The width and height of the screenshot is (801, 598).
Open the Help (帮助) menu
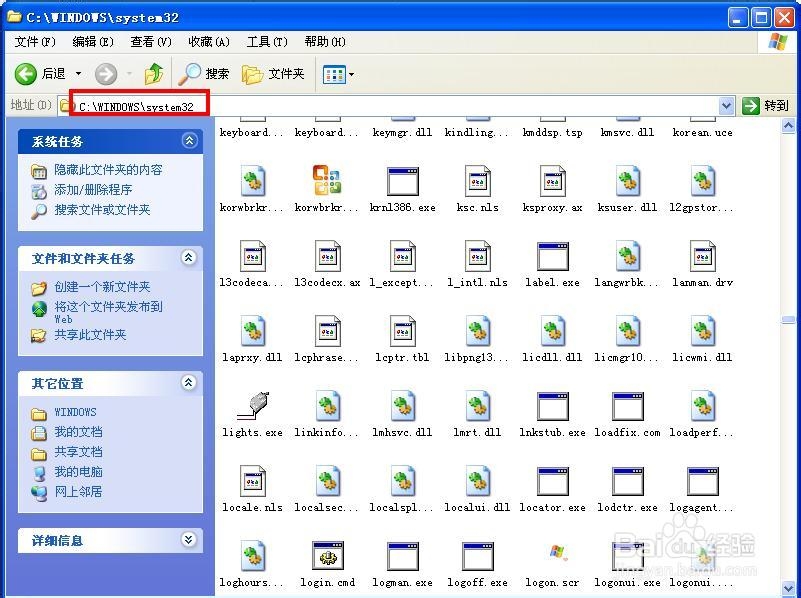click(x=325, y=41)
